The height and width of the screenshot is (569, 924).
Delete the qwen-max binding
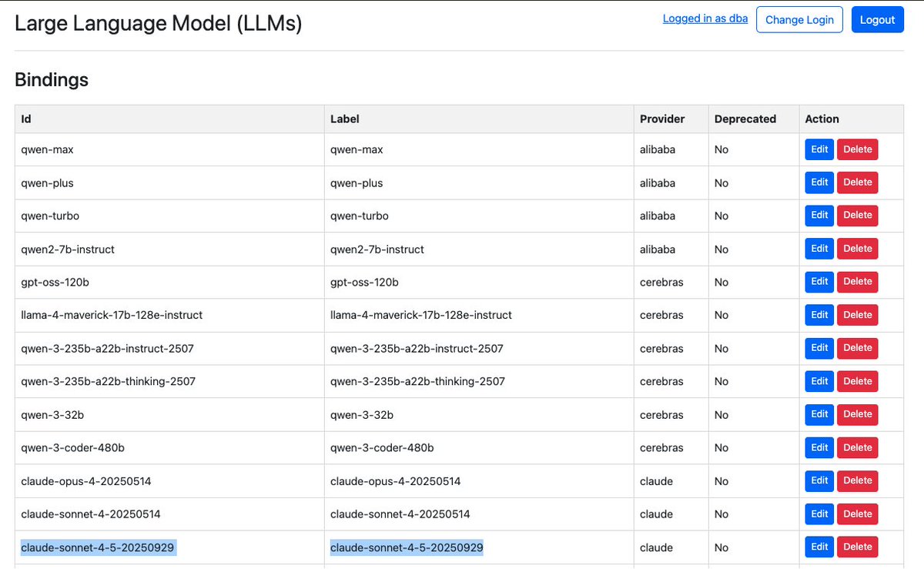[x=858, y=149]
